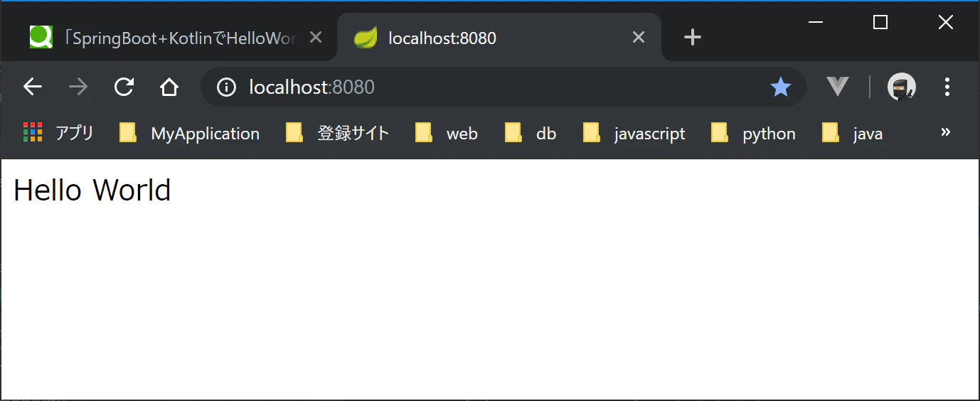Close the Chrome window
The height and width of the screenshot is (401, 980).
tap(945, 22)
